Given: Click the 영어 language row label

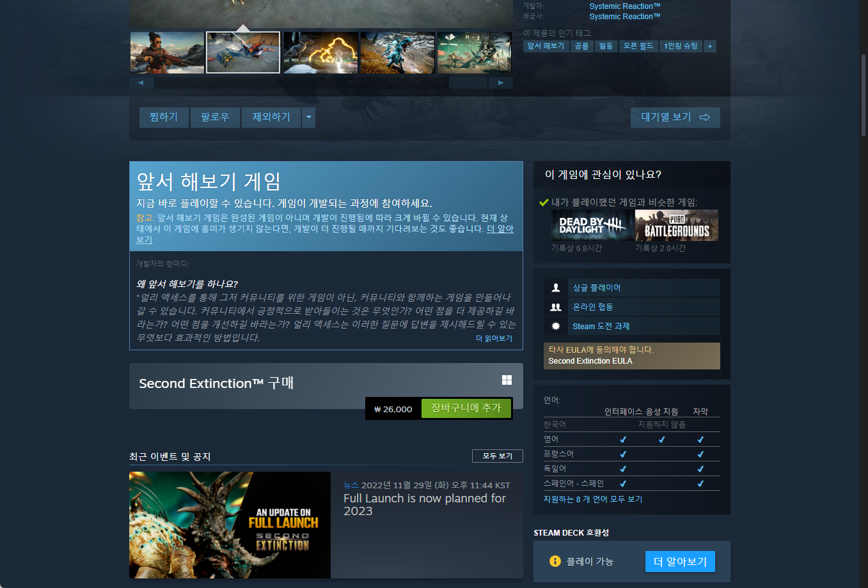Looking at the screenshot, I should pos(551,439).
